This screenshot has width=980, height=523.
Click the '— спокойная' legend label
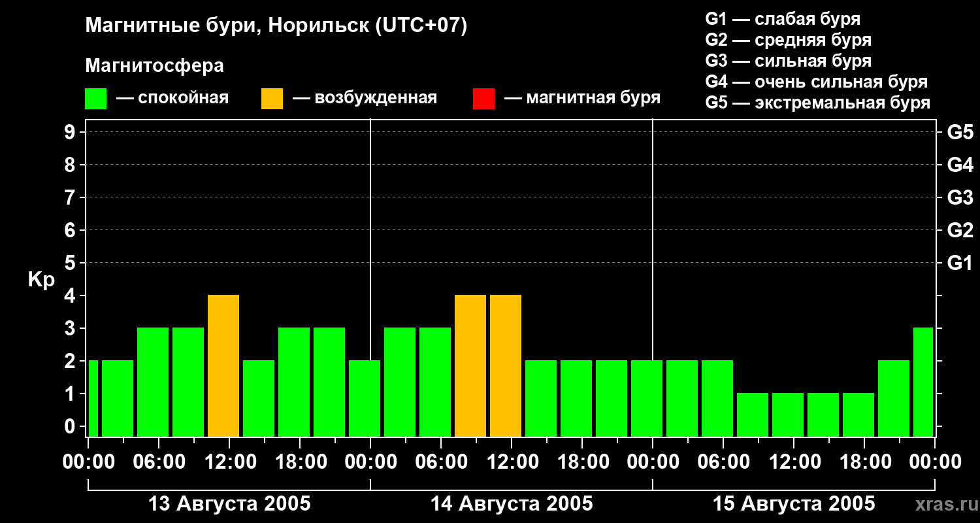[172, 98]
